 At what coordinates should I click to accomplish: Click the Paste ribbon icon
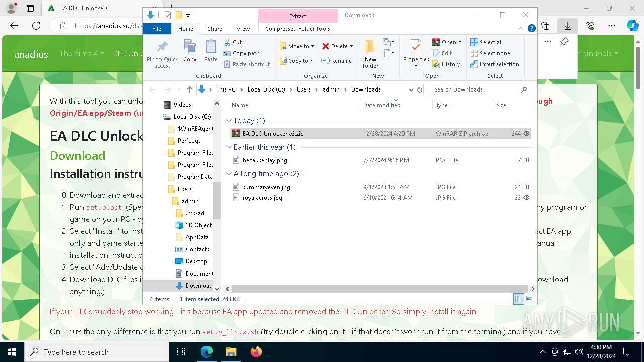(211, 51)
